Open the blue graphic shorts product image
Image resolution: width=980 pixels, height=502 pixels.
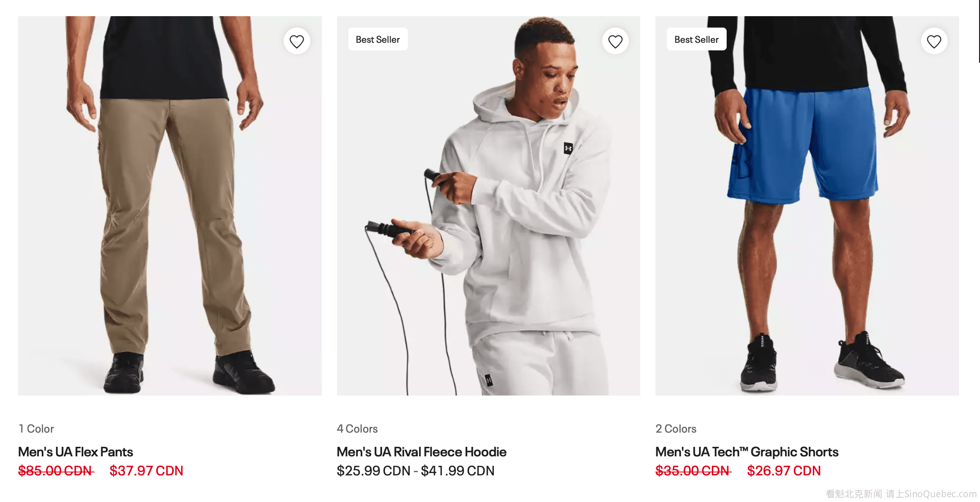click(807, 214)
